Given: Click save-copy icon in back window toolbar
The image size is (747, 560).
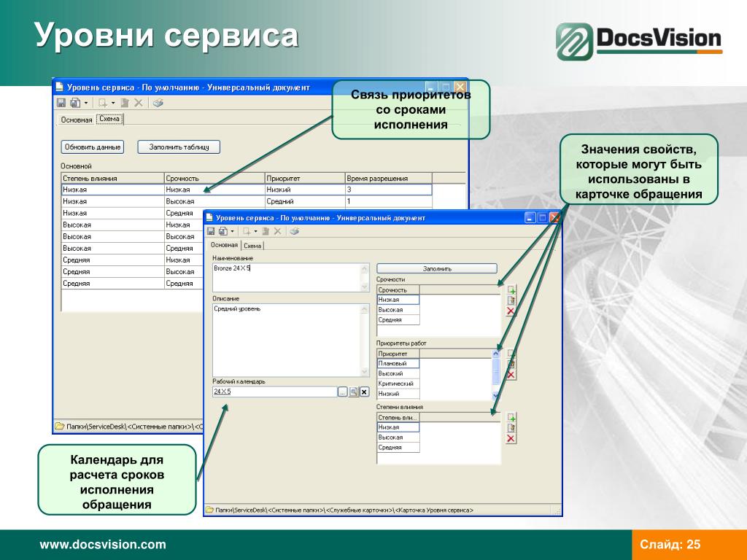Looking at the screenshot, I should coord(75,102).
